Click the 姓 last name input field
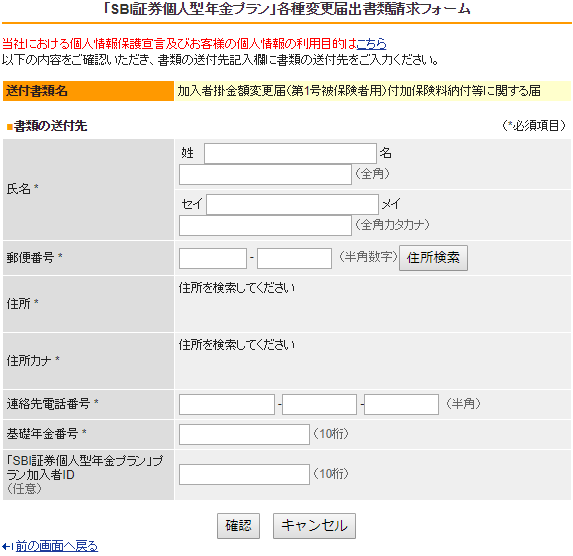This screenshot has height=556, width=573. pos(290,153)
